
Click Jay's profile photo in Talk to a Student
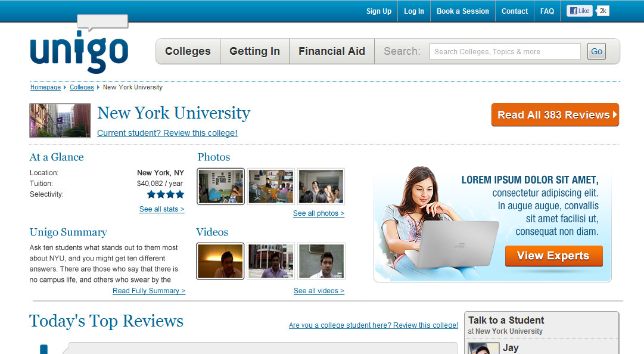click(x=484, y=348)
